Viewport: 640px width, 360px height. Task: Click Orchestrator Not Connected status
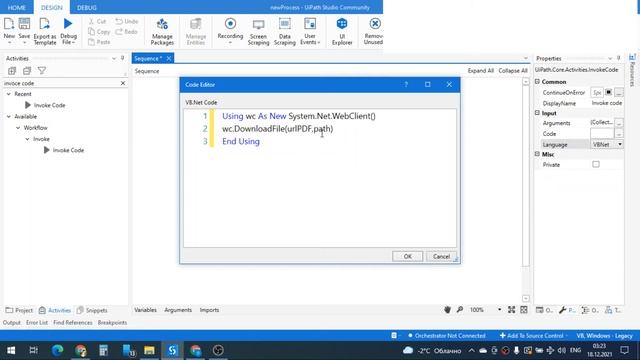coord(447,336)
